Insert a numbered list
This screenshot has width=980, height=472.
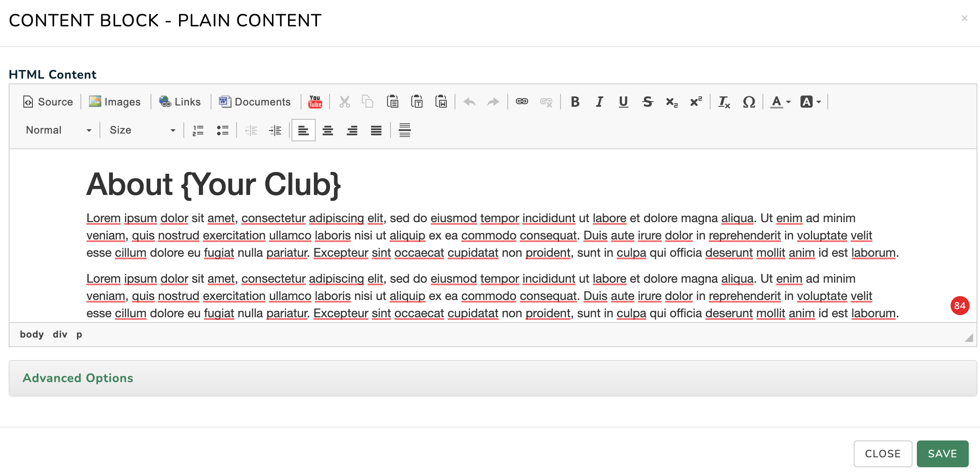(198, 130)
